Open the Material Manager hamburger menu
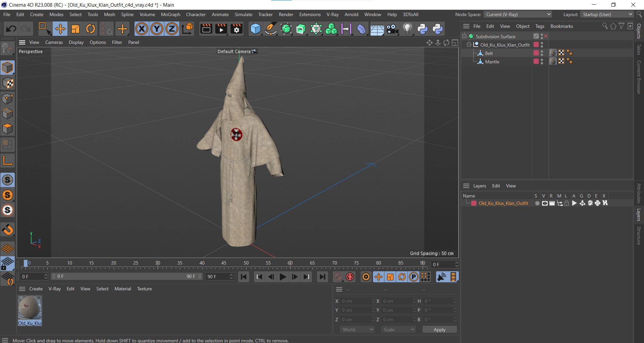The image size is (644, 343). [22, 289]
